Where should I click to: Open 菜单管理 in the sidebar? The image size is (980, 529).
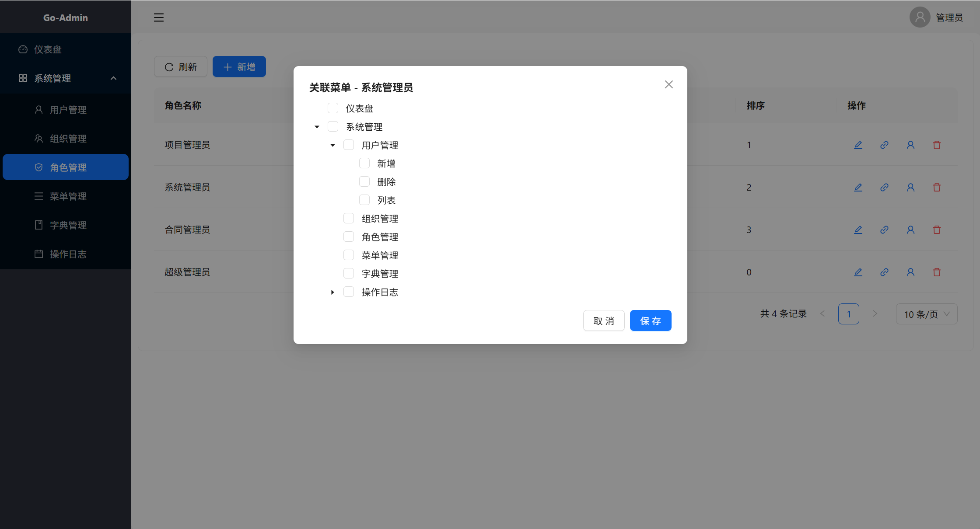68,196
